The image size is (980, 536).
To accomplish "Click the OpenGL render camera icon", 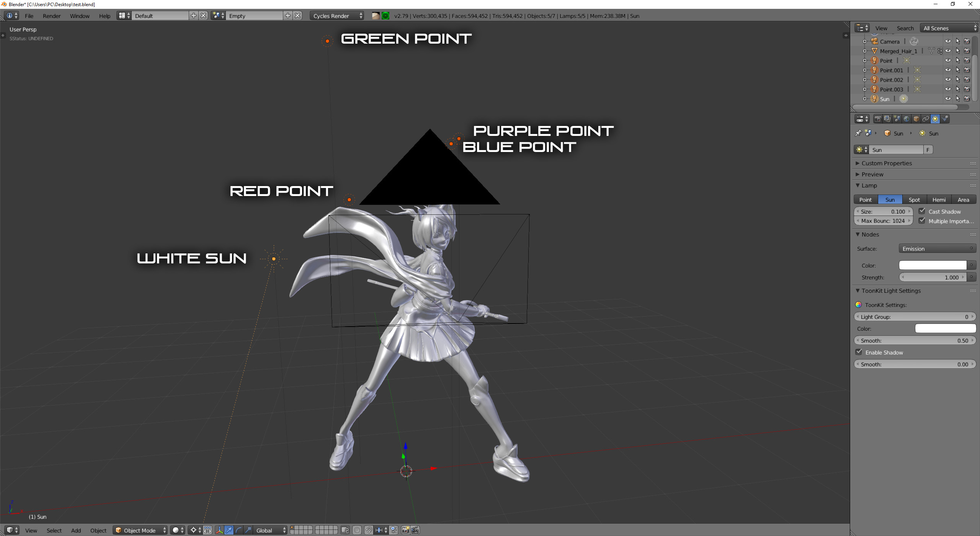I will 405,530.
